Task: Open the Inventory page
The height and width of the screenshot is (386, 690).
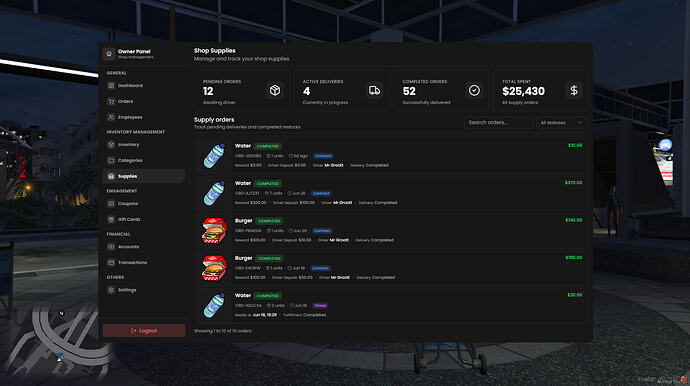Action: pos(144,144)
